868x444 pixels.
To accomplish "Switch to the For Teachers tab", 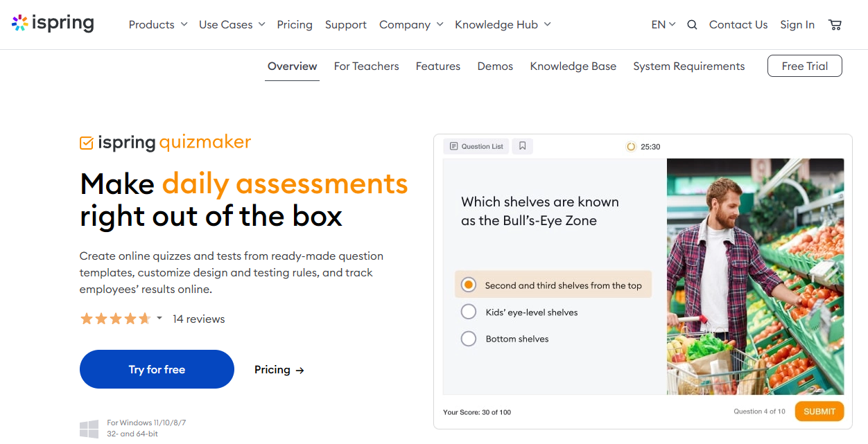I will (x=366, y=66).
